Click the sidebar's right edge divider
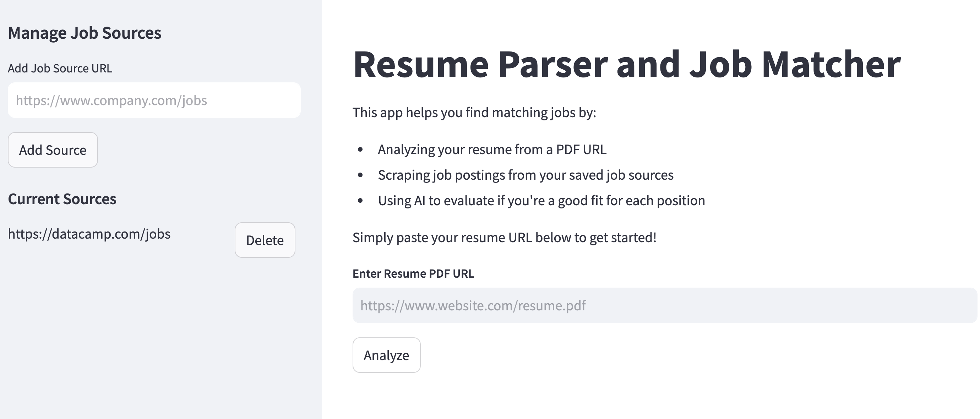This screenshot has width=980, height=419. (322, 209)
